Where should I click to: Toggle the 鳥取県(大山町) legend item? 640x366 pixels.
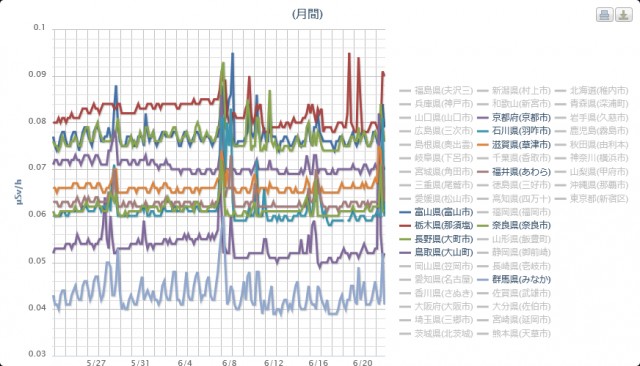(437, 252)
